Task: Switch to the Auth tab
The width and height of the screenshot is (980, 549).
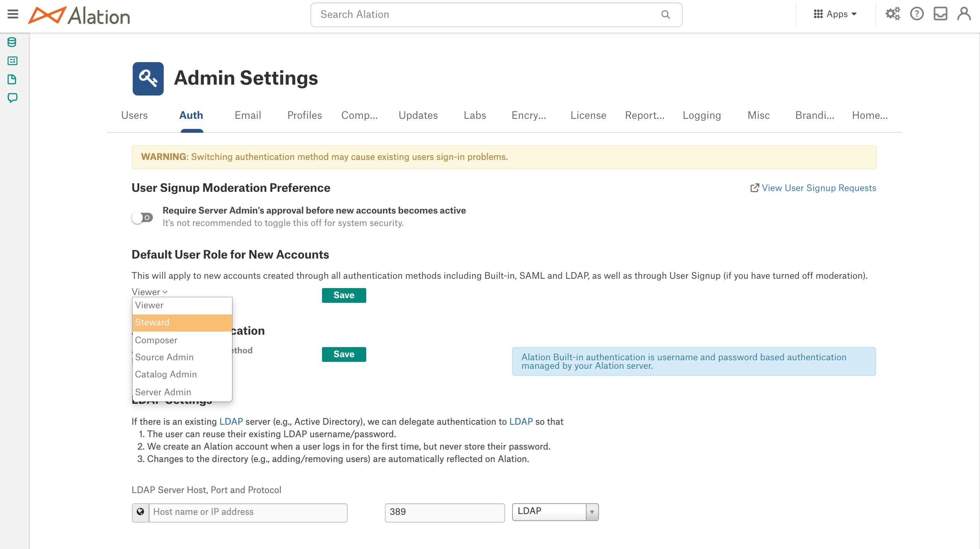Action: 191,115
